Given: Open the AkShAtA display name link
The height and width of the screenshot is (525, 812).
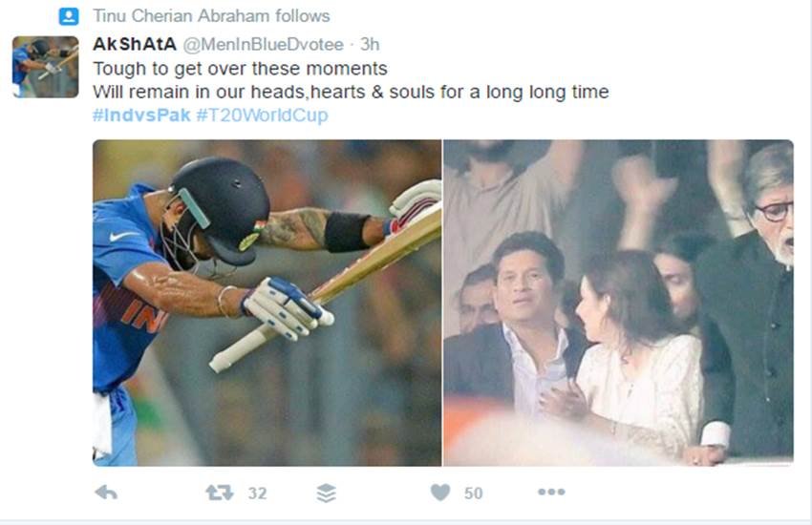Looking at the screenshot, I should tap(135, 45).
